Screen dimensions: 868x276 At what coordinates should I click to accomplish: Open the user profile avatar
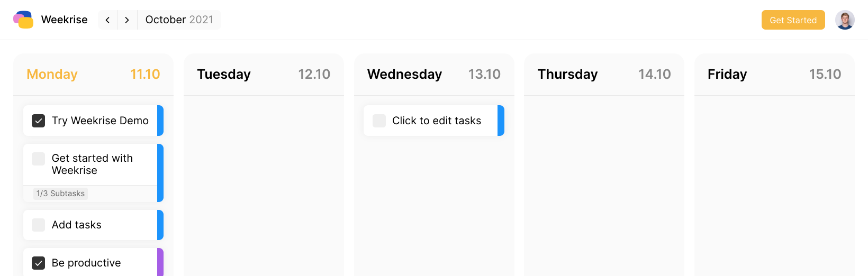click(x=845, y=20)
